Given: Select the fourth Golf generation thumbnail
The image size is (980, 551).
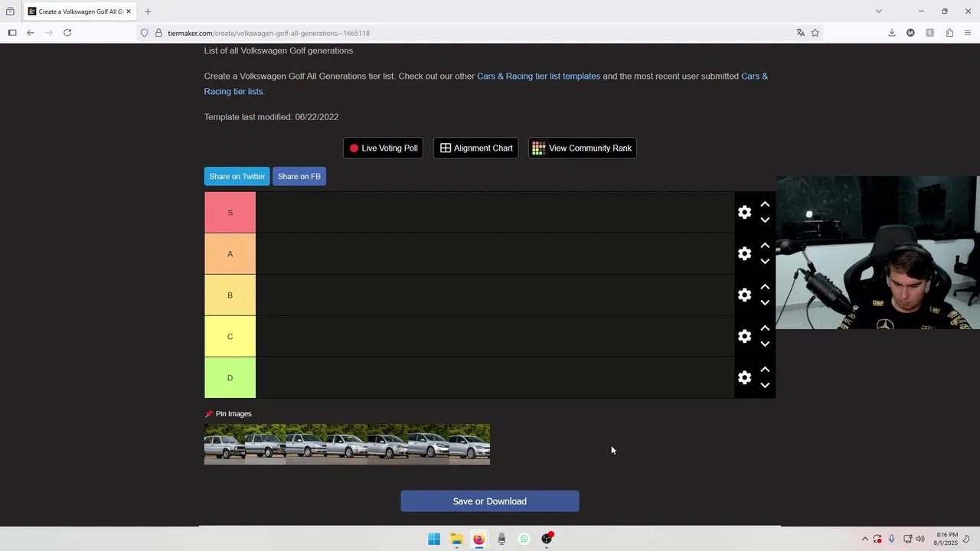Looking at the screenshot, I should [x=347, y=444].
